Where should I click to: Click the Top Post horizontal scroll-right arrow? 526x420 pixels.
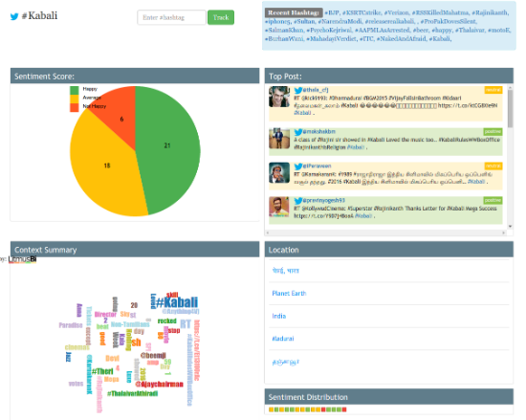[x=503, y=232]
